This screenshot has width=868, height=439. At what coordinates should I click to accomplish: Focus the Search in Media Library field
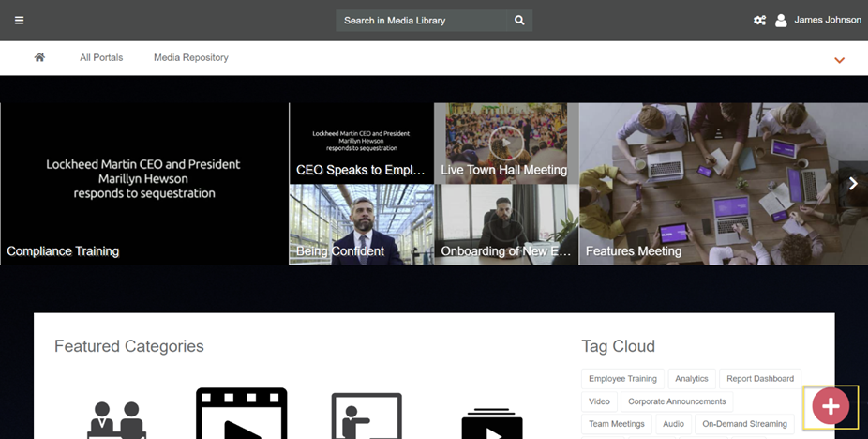422,21
